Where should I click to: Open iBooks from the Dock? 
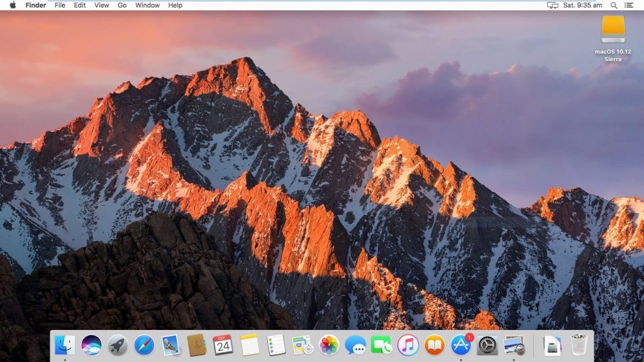click(x=434, y=344)
